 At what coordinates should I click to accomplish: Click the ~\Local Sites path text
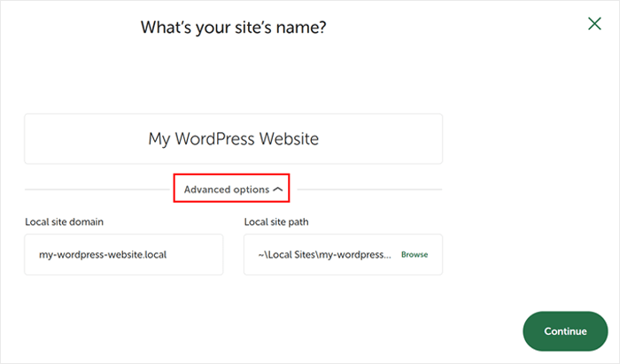[x=324, y=255]
